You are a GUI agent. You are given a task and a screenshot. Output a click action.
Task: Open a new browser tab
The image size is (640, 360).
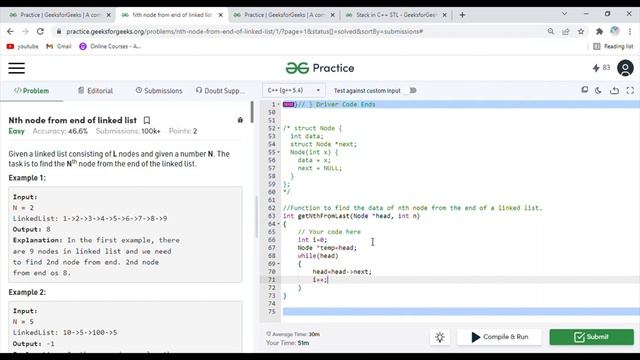462,15
